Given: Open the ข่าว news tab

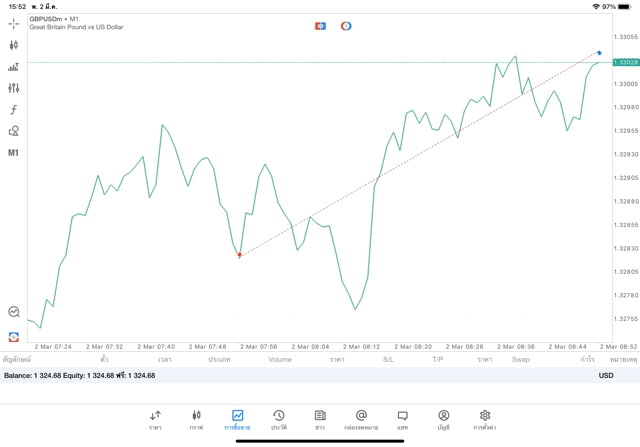Looking at the screenshot, I should [320, 419].
